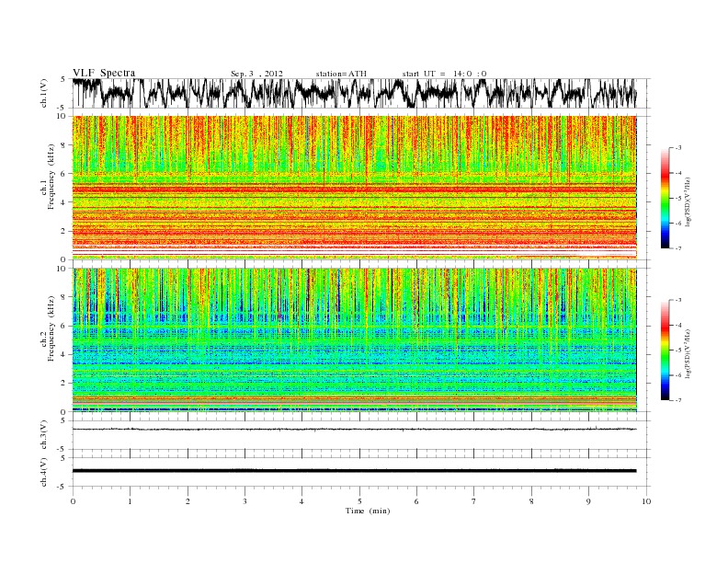Click the "8" kHz tick of ch.1 spectrogram

pos(64,145)
